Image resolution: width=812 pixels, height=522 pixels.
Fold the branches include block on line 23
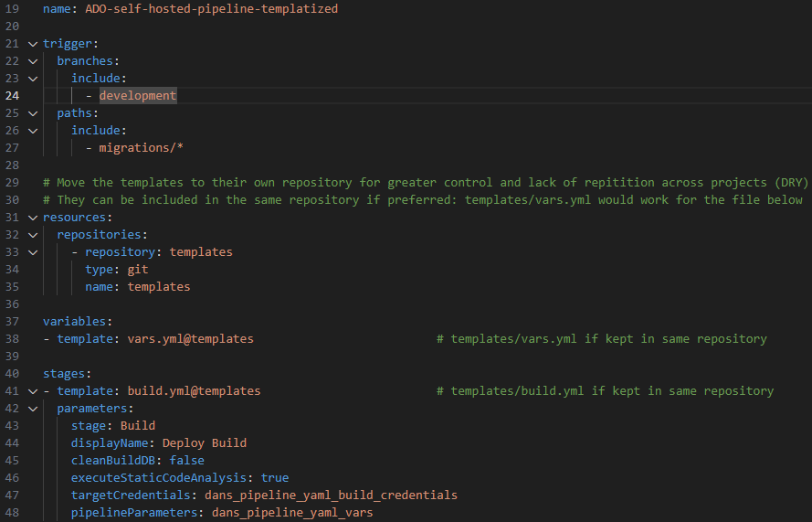tap(33, 79)
